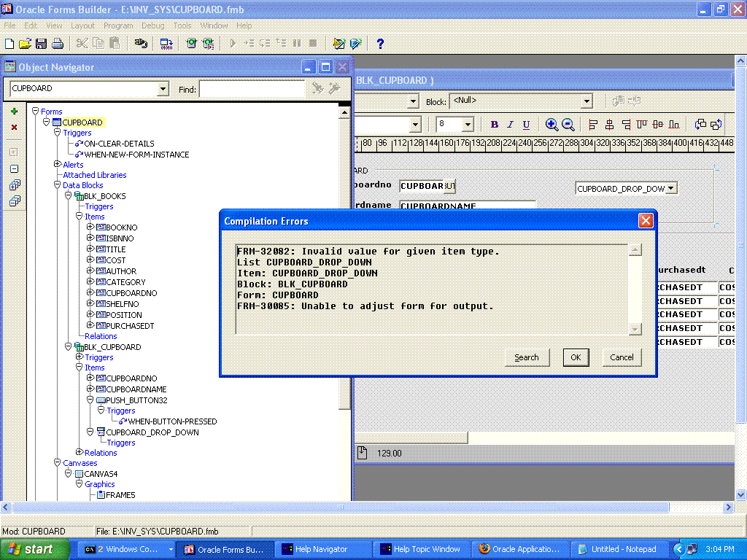Click the Bring to Front icon

[700, 125]
